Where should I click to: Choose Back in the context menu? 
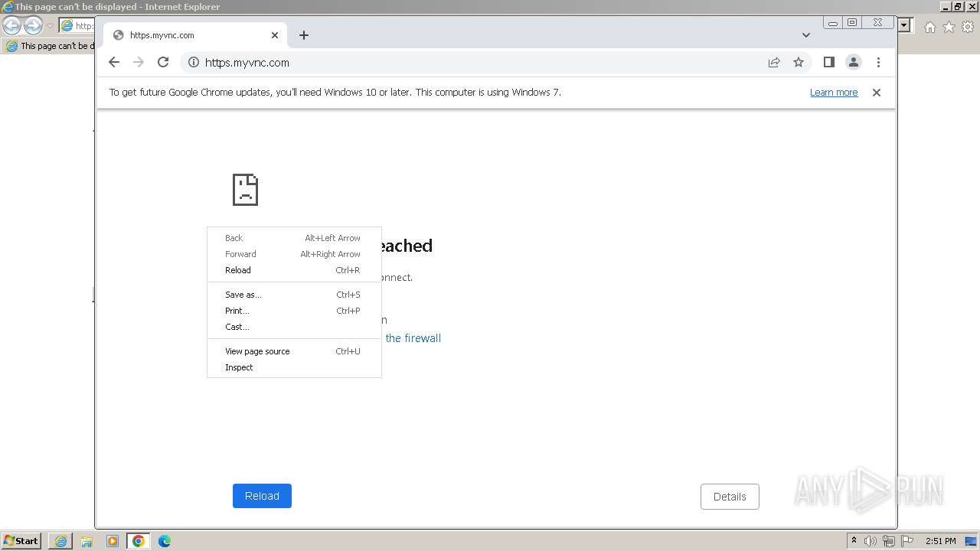pyautogui.click(x=294, y=238)
